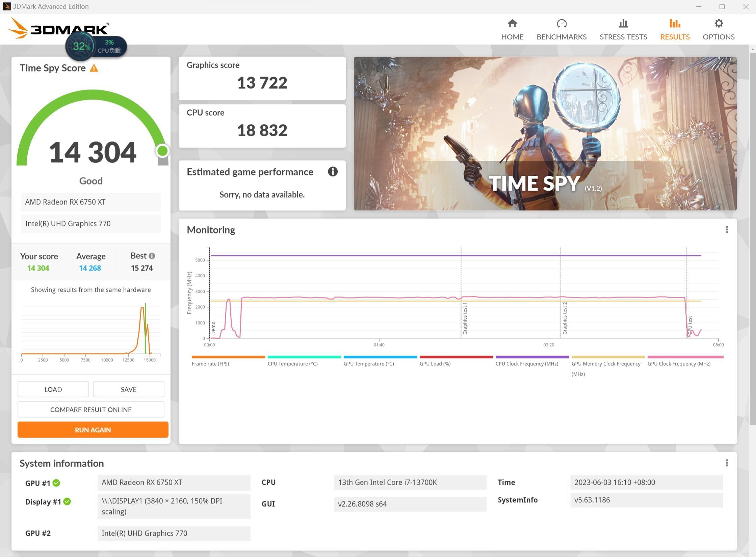Click the RUN AGAIN button
756x557 pixels.
coord(93,430)
